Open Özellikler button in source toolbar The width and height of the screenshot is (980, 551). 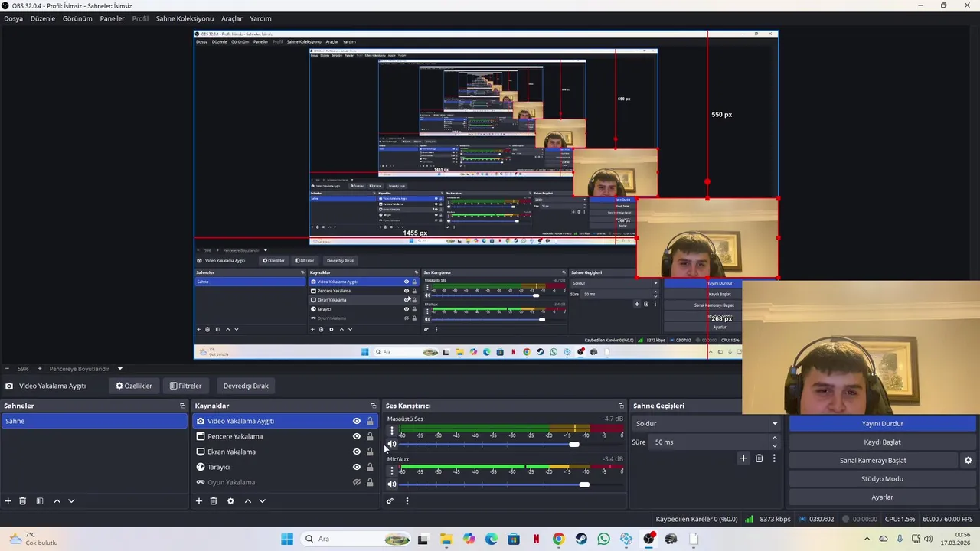(134, 386)
